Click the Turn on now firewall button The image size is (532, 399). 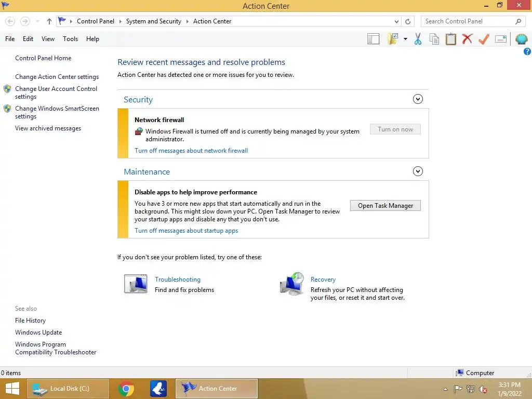(x=395, y=129)
